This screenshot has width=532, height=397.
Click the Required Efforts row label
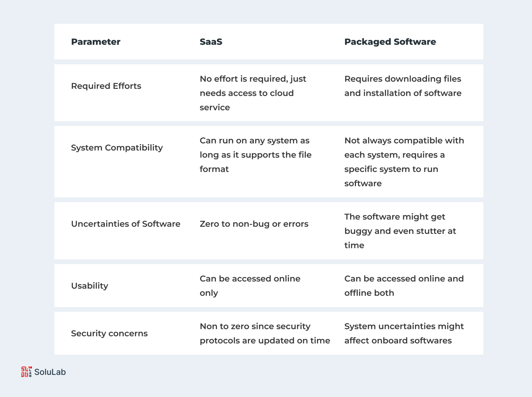(x=106, y=86)
